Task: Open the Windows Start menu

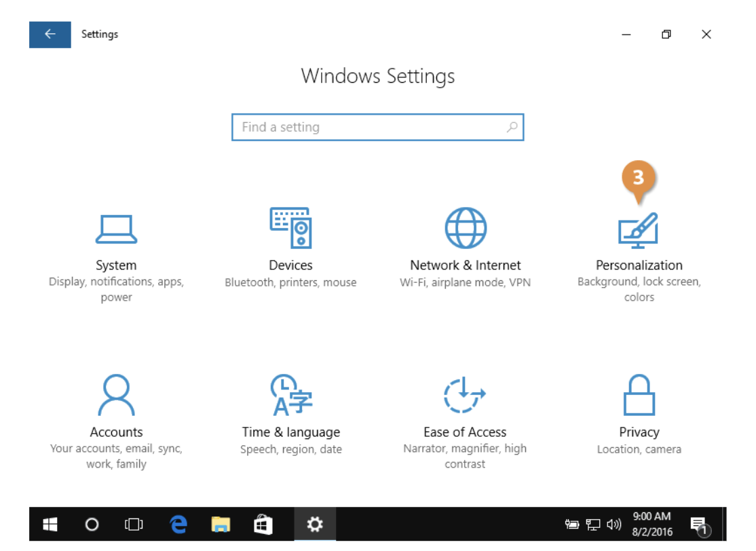Action: 50,525
